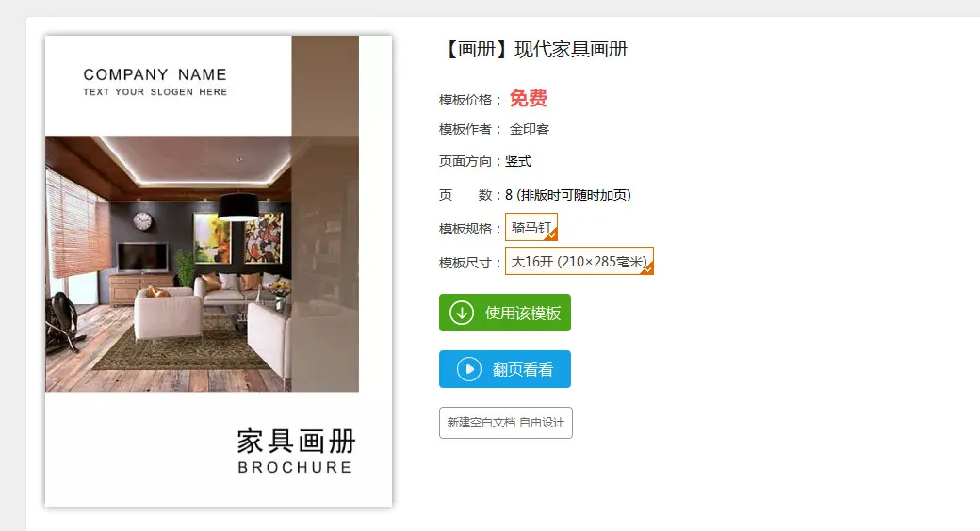
Task: Create blank document via 新建空白文档 自由设计
Action: [506, 423]
